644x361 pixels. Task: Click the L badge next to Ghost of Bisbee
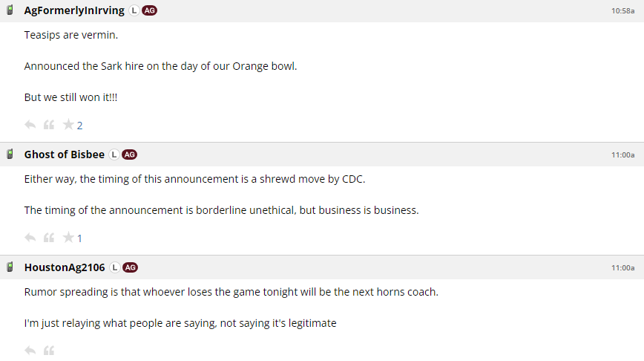point(114,155)
